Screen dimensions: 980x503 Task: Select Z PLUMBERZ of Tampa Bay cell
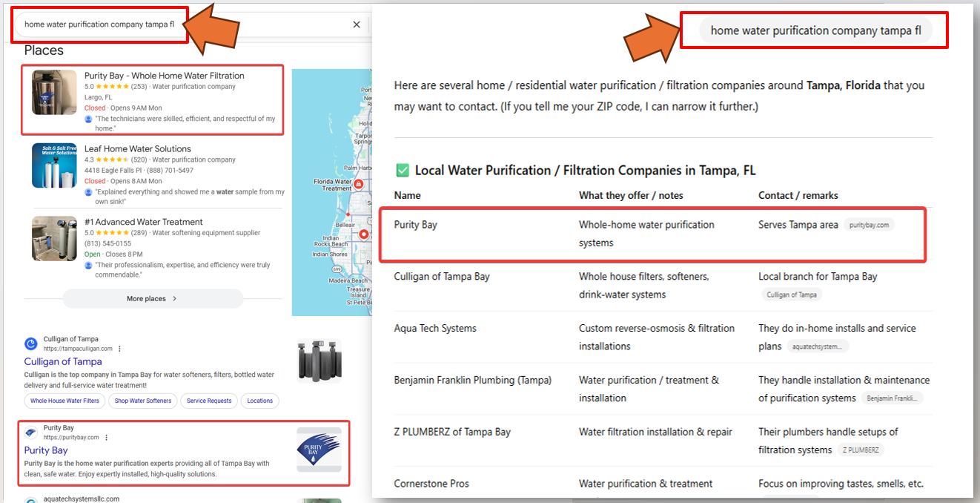(x=452, y=433)
